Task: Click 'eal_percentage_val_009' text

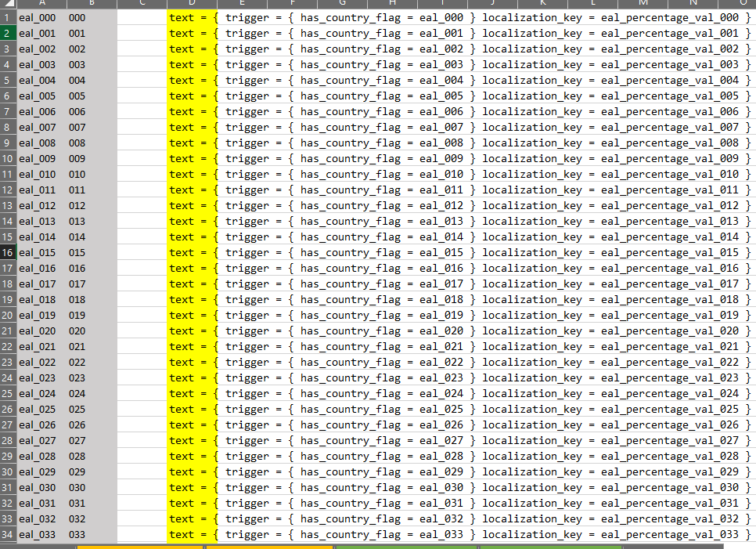Action: coord(670,159)
